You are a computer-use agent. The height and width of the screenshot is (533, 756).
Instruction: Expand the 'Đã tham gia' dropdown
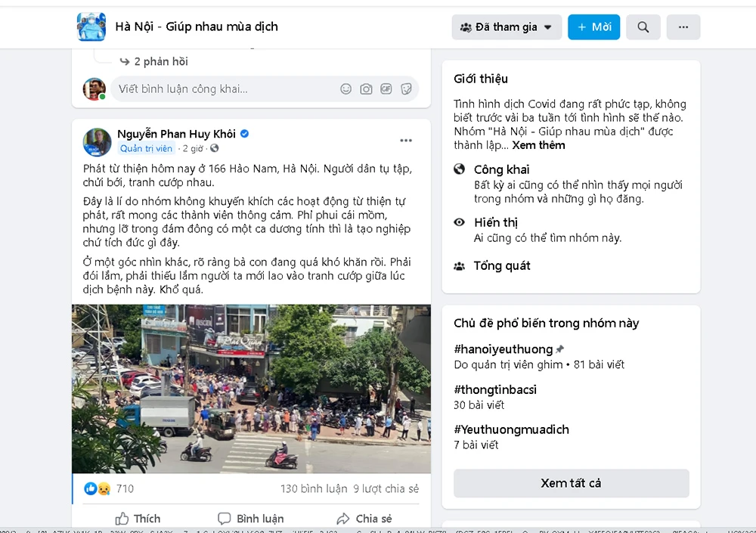[x=507, y=27]
